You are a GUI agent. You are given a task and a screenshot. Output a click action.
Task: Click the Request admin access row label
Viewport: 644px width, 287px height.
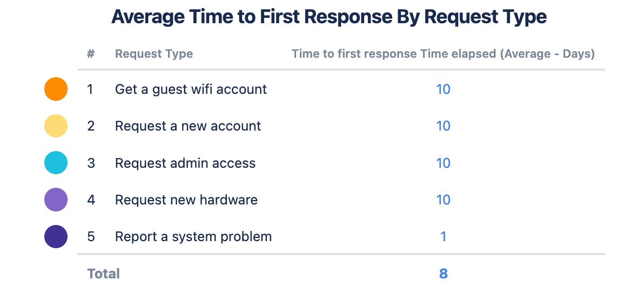pyautogui.click(x=185, y=163)
